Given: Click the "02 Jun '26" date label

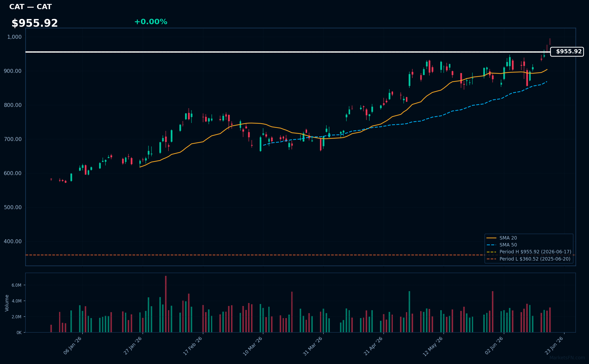Looking at the screenshot, I should point(494,346).
